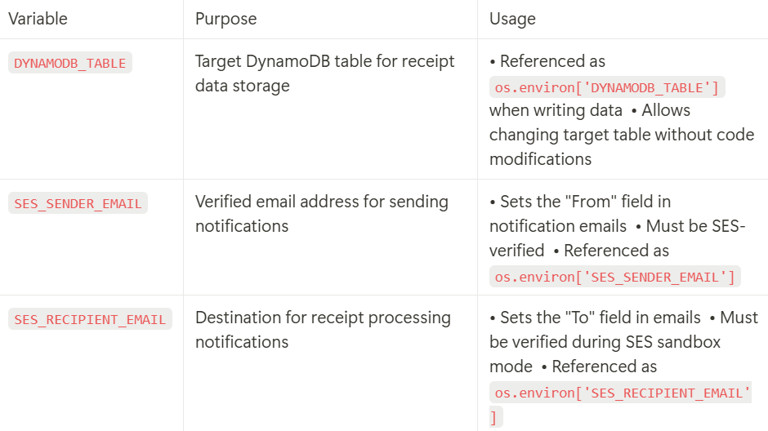Click the os.environ['DYNAMODB_TABLE'] code snippet
Screen dimensions: 768x431
tap(607, 87)
